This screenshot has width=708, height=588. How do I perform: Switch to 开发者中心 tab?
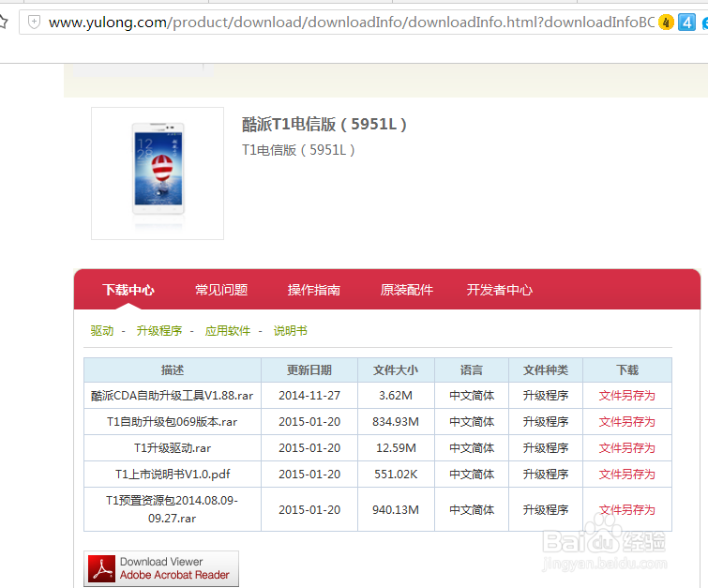500,290
